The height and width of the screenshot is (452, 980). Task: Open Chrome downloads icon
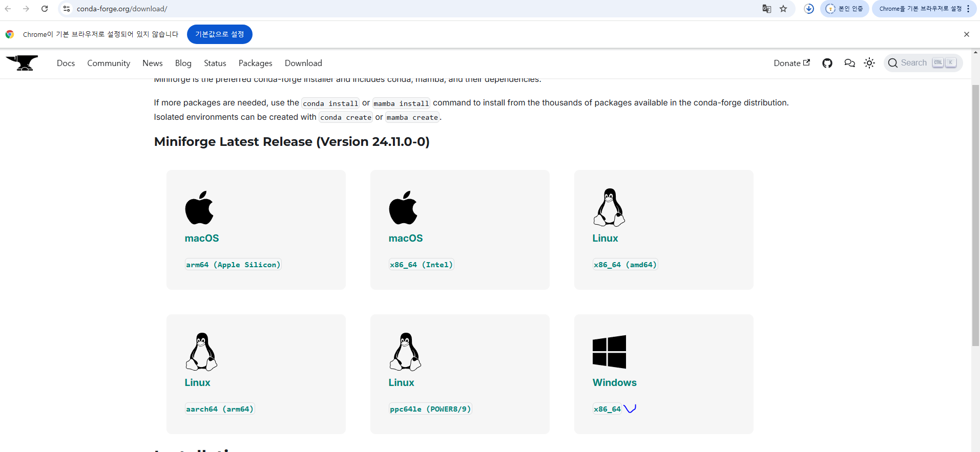[809, 9]
